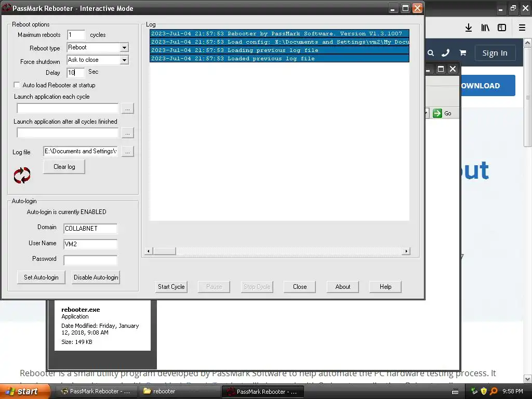Click the tray keyboard icon
The height and width of the screenshot is (399, 532).
point(455,392)
